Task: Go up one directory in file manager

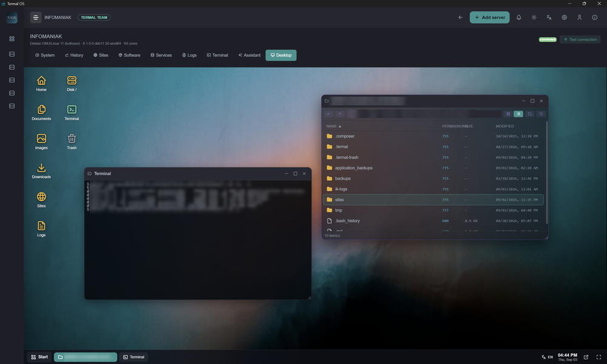Action: pos(340,113)
